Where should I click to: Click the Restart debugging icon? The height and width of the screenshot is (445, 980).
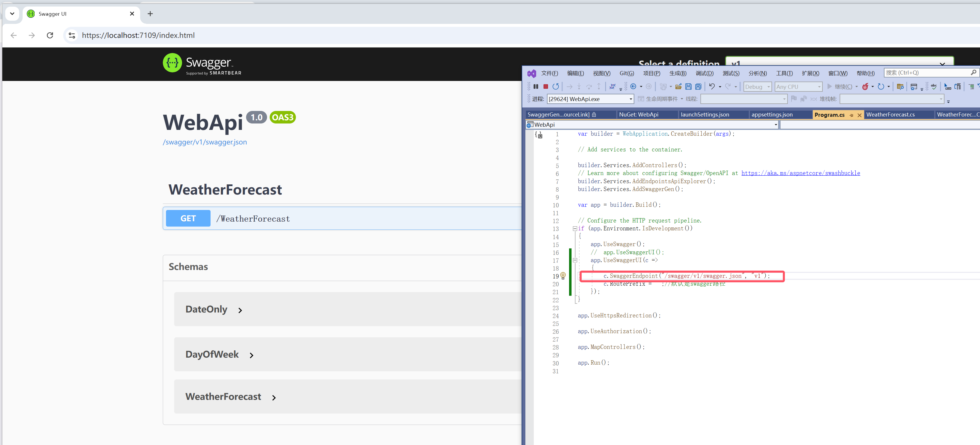(556, 87)
